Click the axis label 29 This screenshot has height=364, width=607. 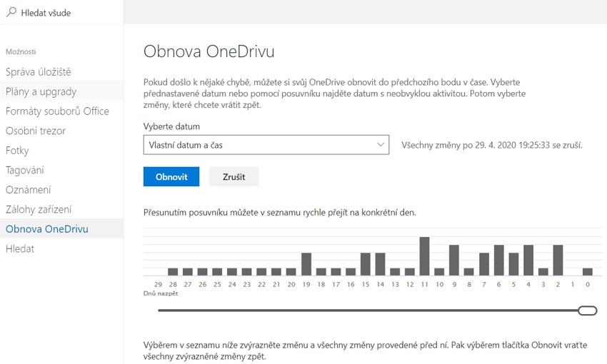coord(158,284)
